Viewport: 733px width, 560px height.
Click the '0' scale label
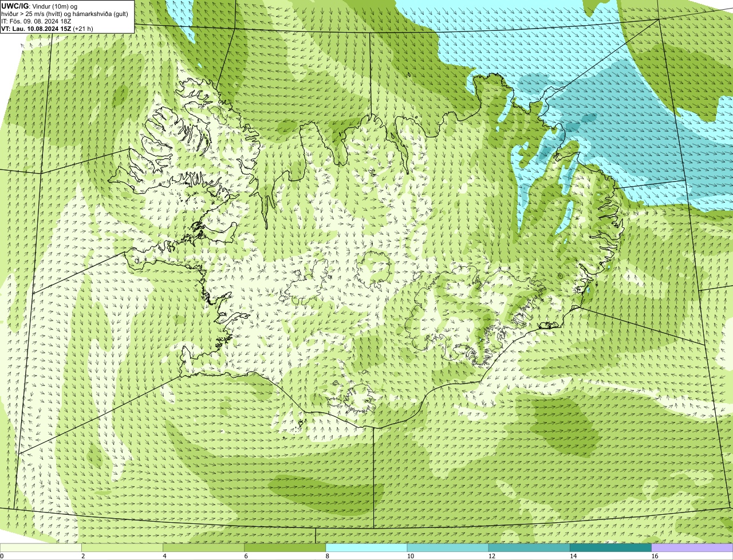[2, 556]
